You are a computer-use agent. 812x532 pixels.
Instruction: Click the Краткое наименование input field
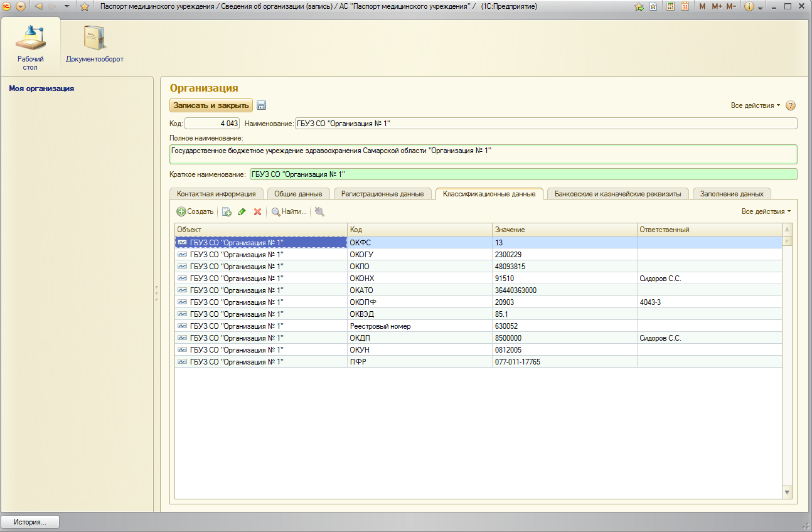(x=522, y=174)
